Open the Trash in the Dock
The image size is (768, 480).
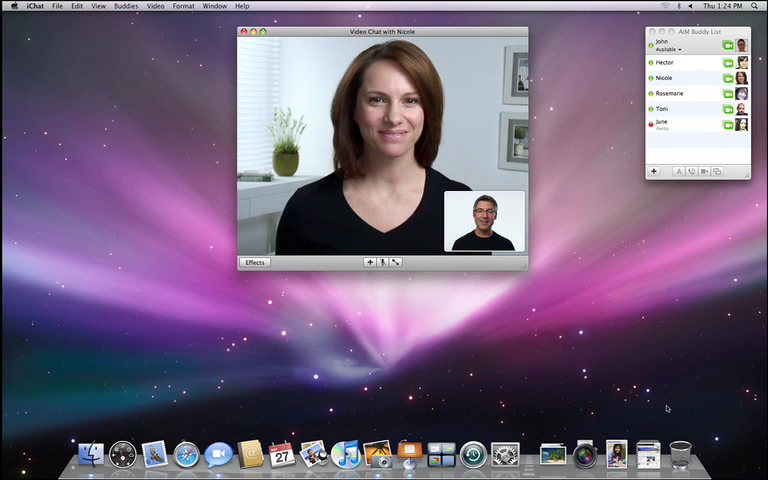click(x=680, y=455)
